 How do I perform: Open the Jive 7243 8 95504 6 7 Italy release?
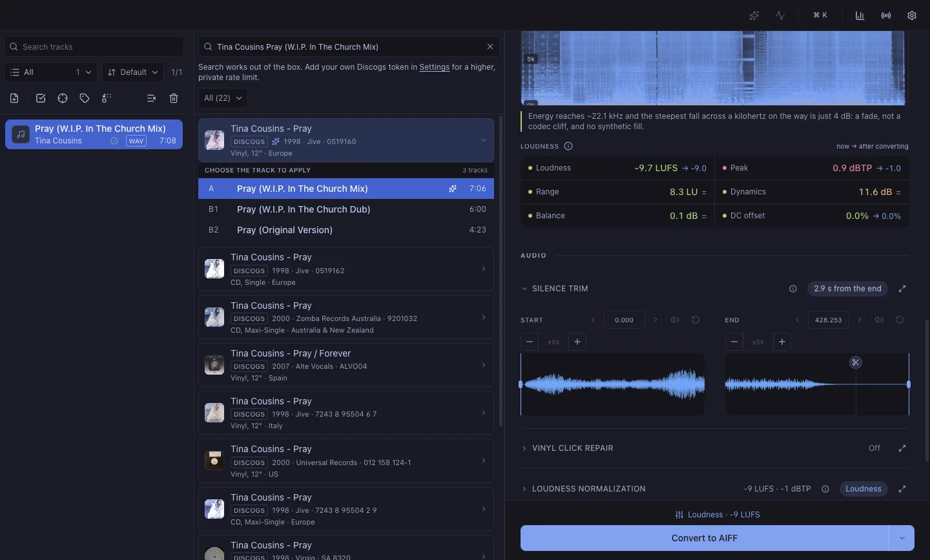point(346,413)
